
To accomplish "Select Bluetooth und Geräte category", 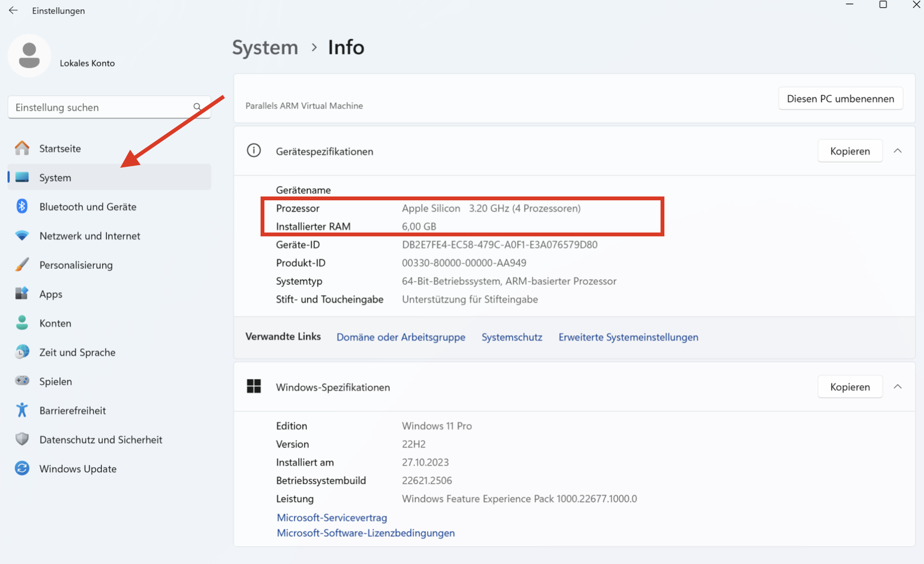I will (109, 206).
